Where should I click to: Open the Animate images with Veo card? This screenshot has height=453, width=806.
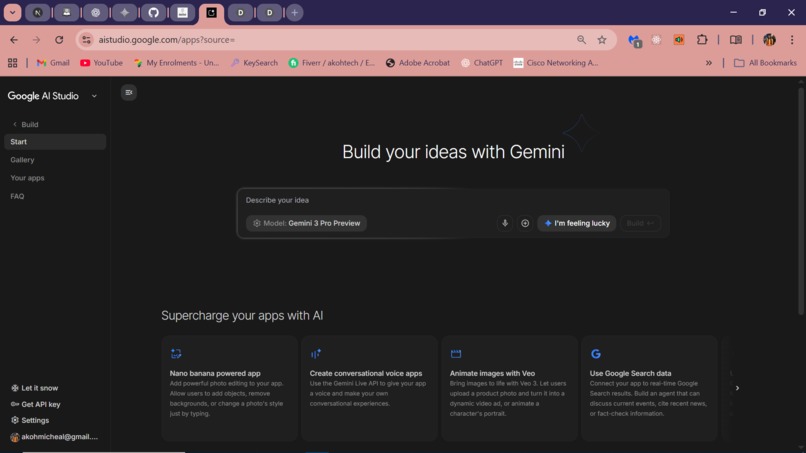[509, 388]
